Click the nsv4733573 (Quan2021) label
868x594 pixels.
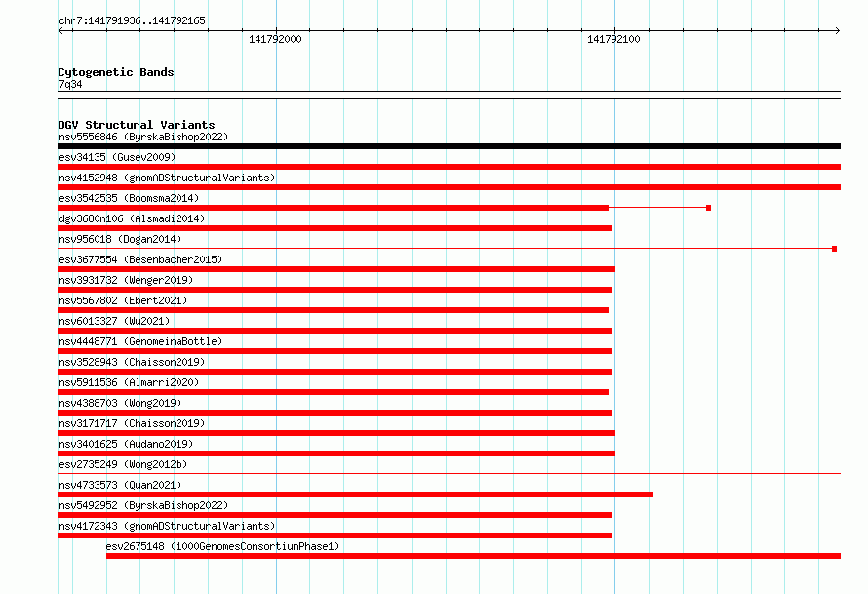tap(120, 485)
